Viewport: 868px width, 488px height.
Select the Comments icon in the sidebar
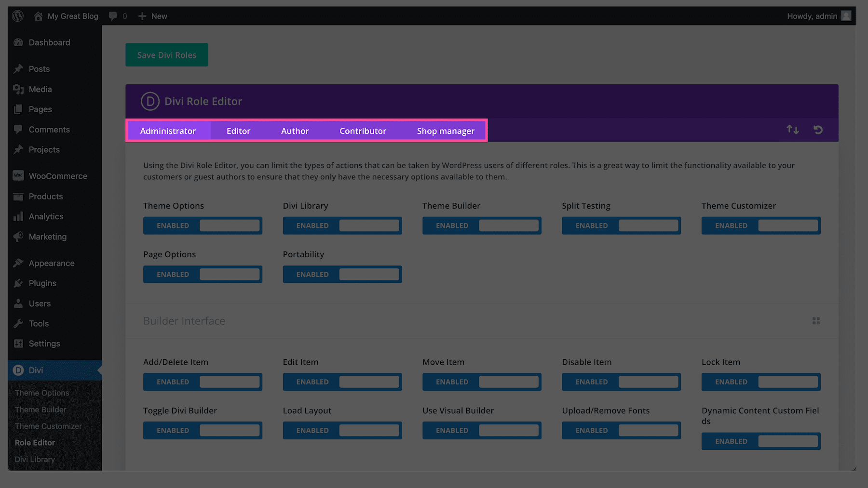pos(18,129)
